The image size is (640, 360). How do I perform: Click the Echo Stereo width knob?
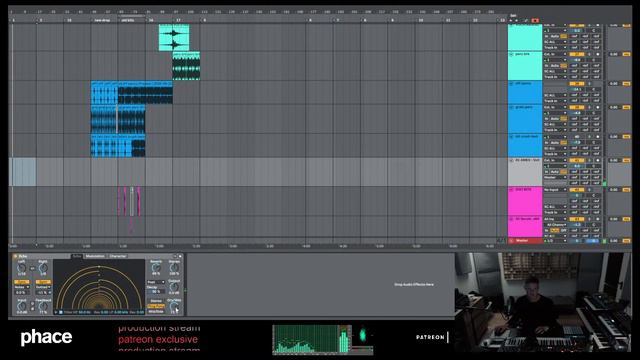click(174, 268)
